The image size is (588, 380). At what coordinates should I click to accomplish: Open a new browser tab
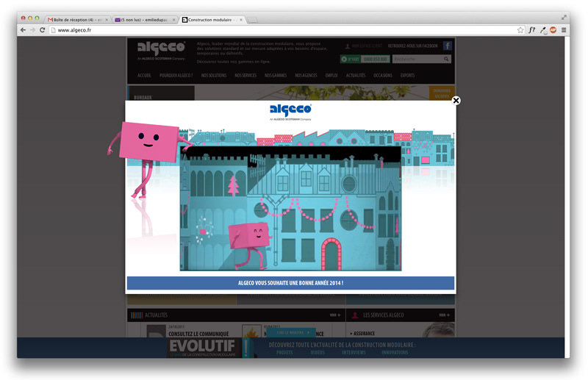pos(252,20)
